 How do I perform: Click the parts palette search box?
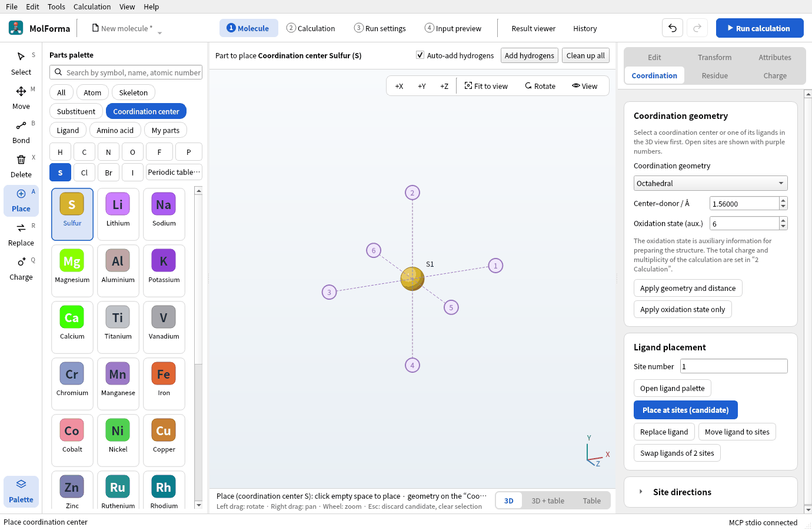(126, 72)
